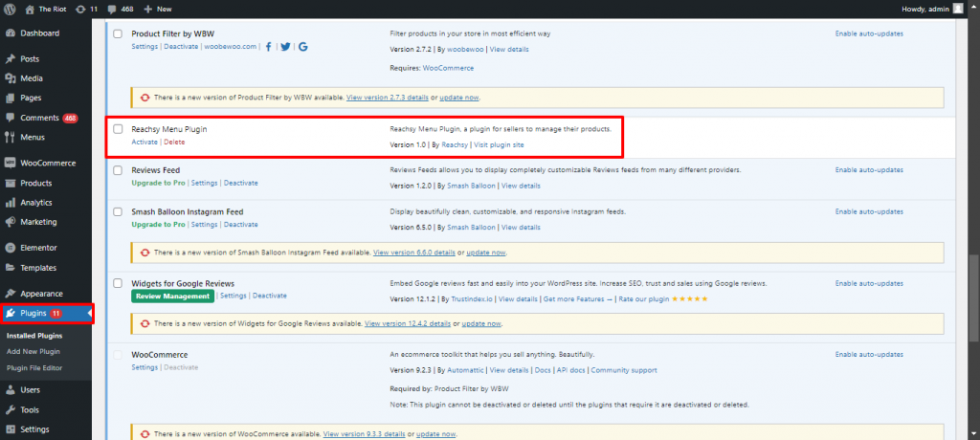The width and height of the screenshot is (980, 440).
Task: Open Add New Plugin submenu item
Action: [33, 352]
